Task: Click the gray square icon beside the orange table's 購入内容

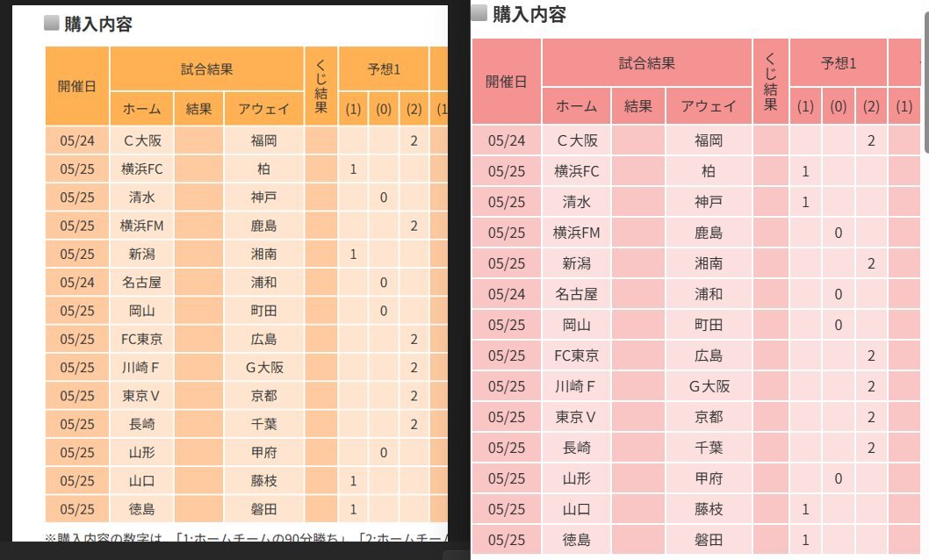Action: [52, 23]
